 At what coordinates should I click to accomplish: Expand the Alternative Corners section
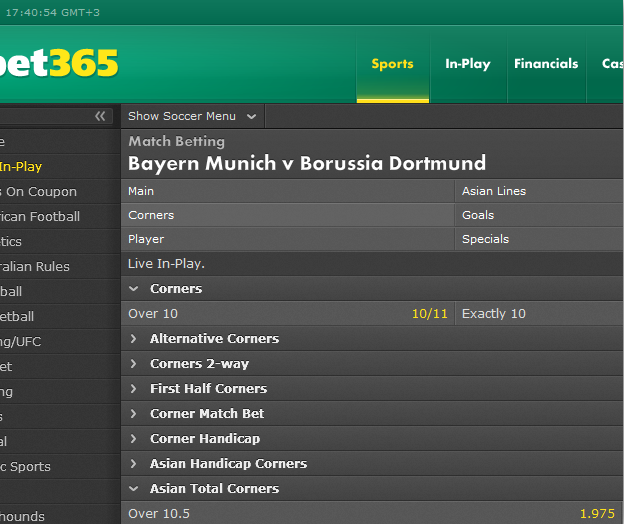[372, 339]
